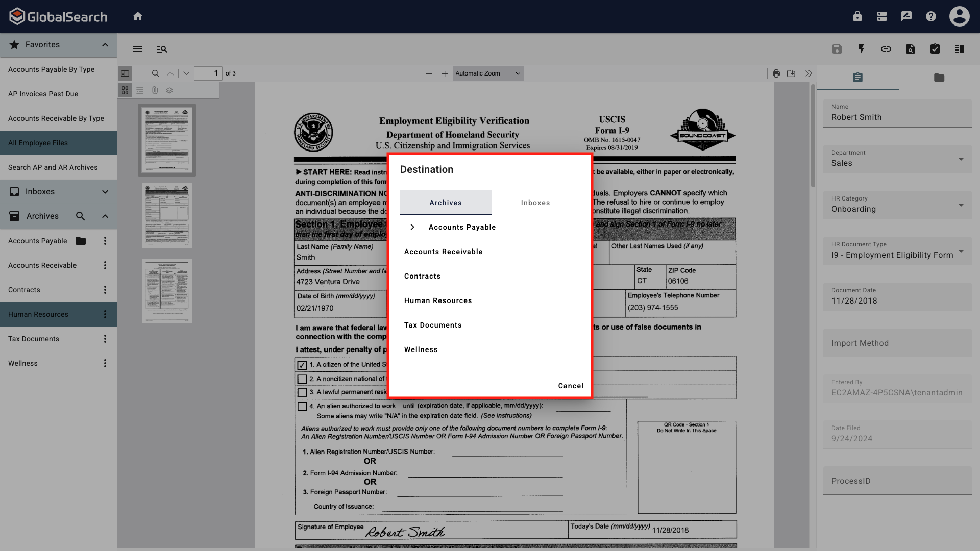Select the layers icon above the thumbnails

(169, 90)
